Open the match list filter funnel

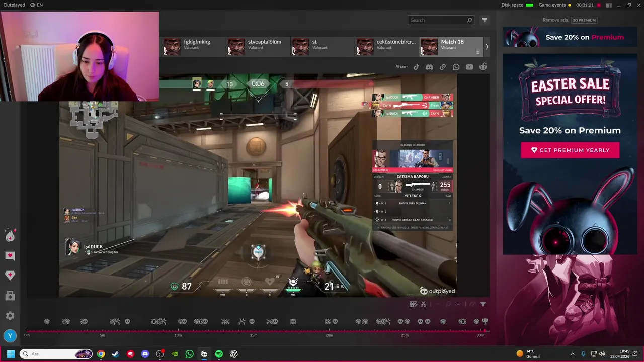point(485,20)
